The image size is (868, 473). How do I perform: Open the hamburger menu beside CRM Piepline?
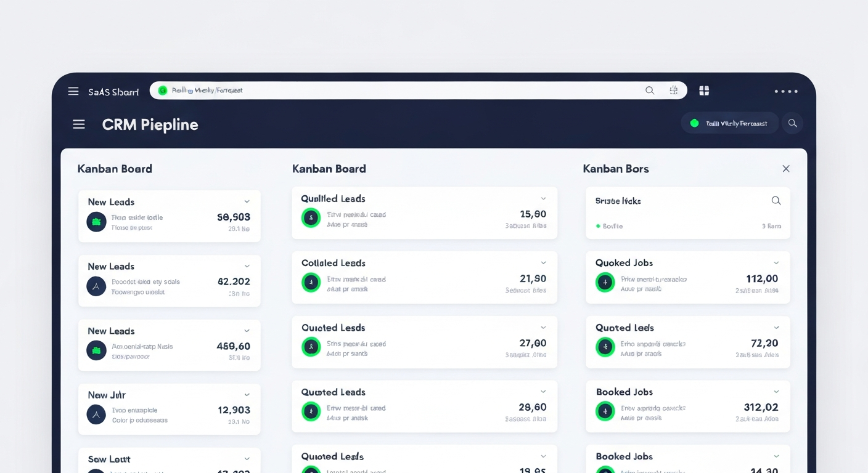click(x=79, y=124)
